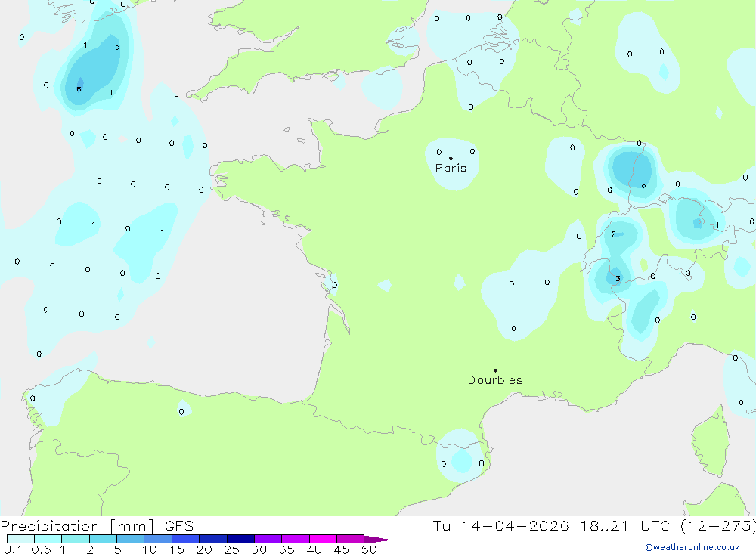756x554 pixels.
Task: Click the '0.1' legend scale label
Action: click(13, 549)
